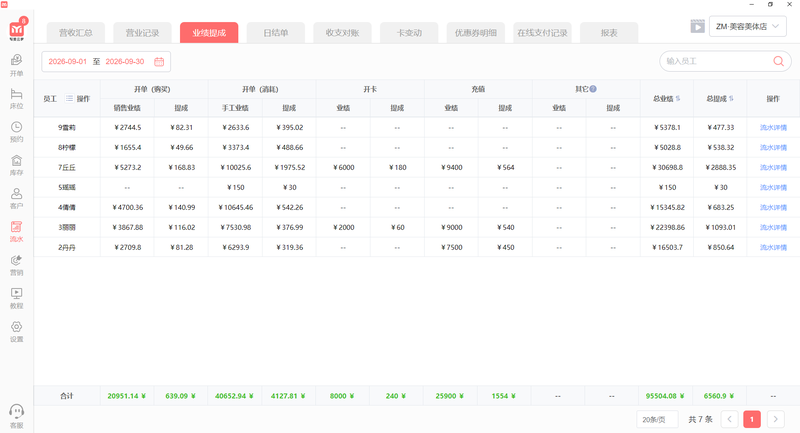Screen dimensions: 800x433
Task: Contact 客服 customer service via headset icon
Action: pos(16,416)
